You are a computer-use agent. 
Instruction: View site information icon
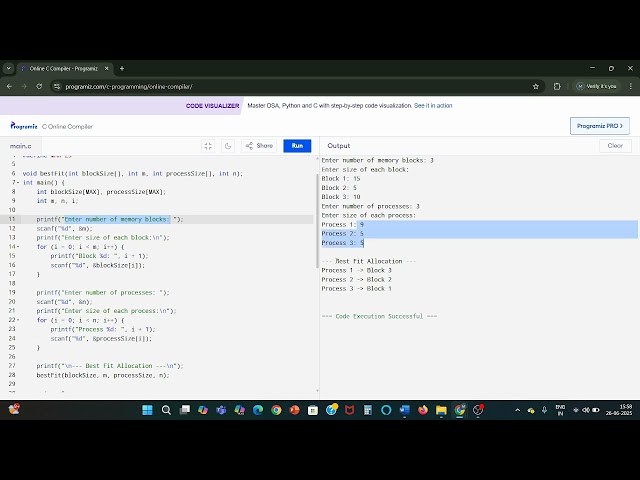coord(57,87)
